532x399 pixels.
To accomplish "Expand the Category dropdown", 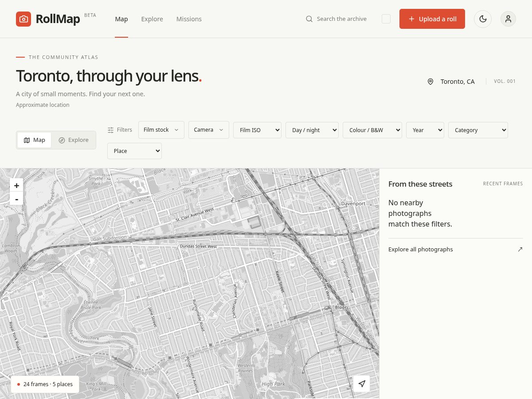I will coord(478,130).
